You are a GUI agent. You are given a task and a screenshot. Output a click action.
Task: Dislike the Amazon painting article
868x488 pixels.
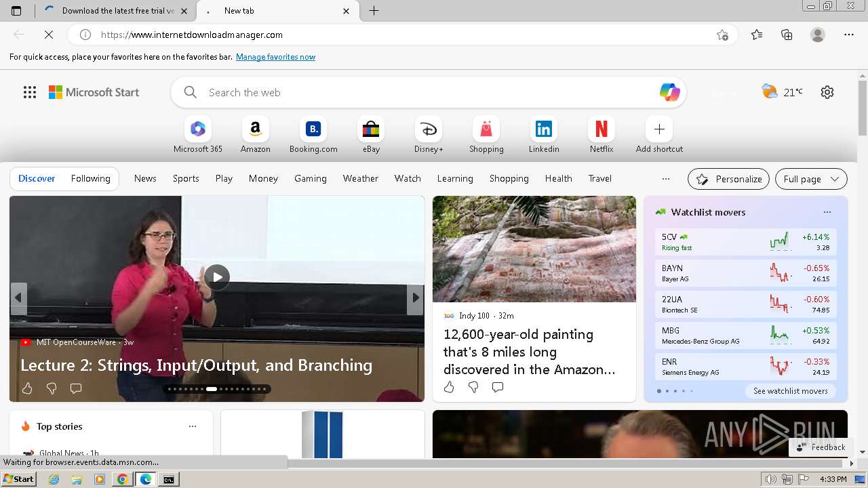point(473,387)
